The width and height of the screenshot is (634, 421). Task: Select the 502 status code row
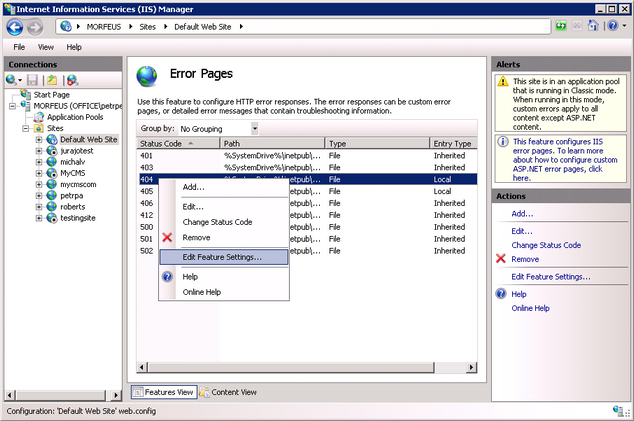tap(307, 251)
